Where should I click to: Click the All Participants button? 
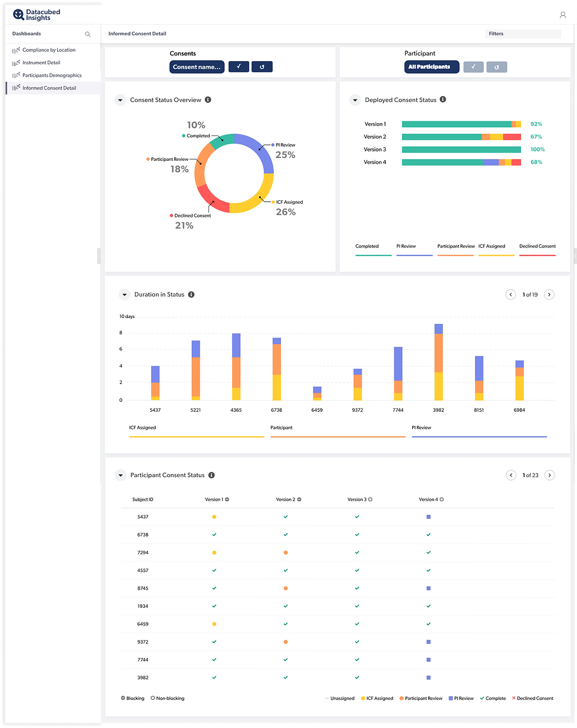(x=429, y=67)
